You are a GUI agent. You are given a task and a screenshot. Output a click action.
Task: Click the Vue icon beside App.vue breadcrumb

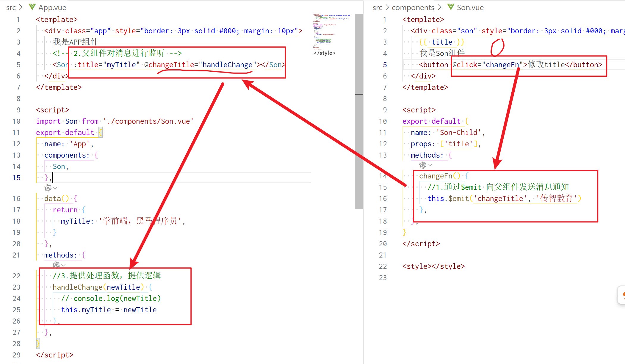(x=32, y=7)
